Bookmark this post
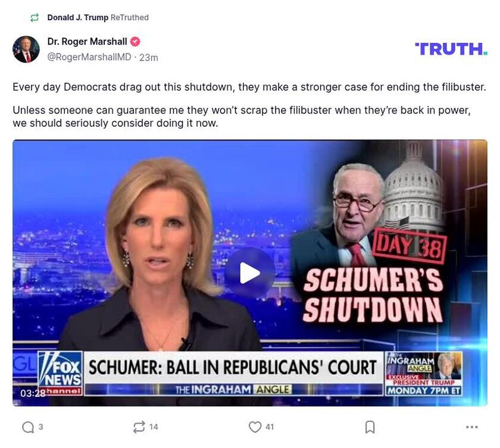This screenshot has width=500, height=448. [x=370, y=427]
